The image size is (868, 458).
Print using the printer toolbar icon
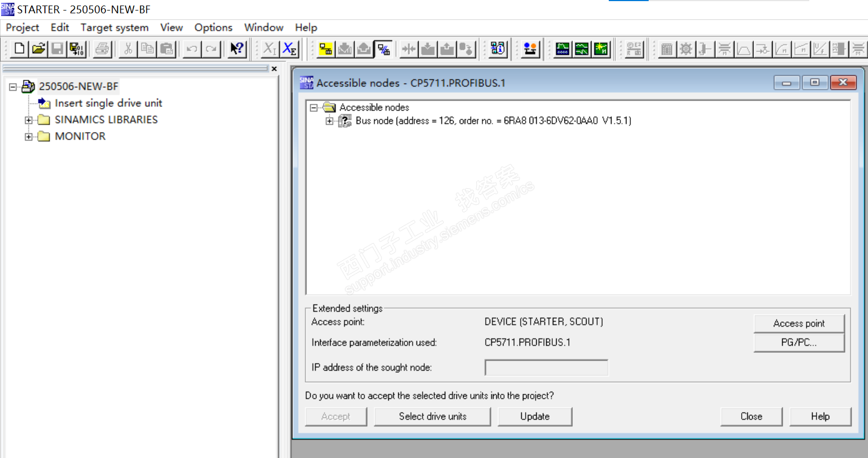point(102,49)
